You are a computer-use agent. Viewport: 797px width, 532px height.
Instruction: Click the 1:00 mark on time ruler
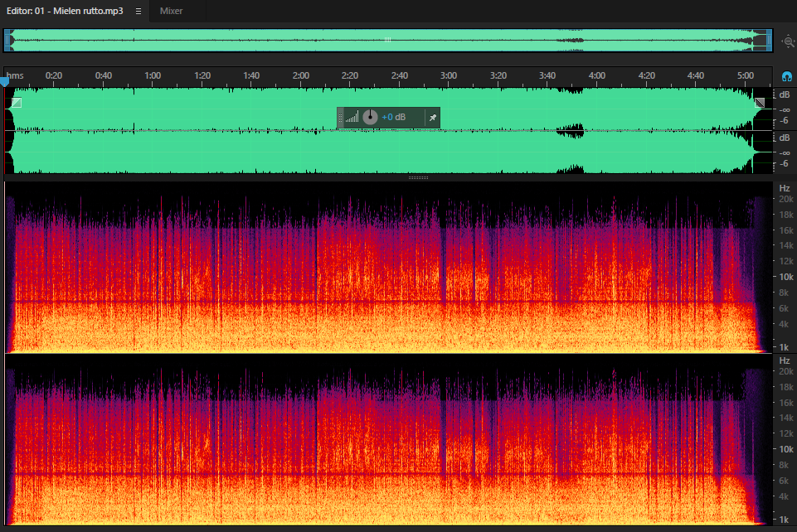click(x=153, y=75)
